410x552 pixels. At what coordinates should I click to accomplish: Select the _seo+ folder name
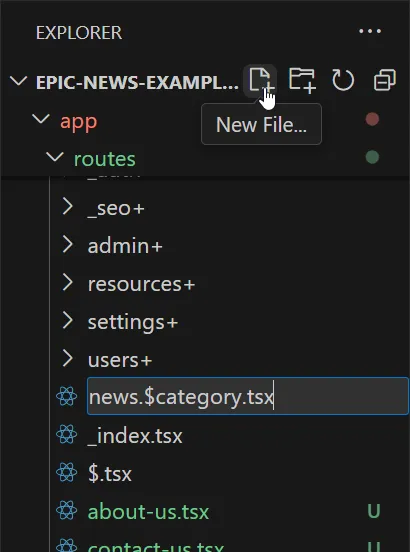click(116, 208)
